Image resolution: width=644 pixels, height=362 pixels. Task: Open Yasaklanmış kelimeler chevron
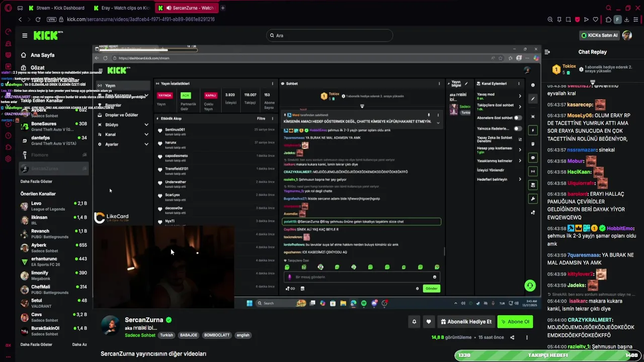pos(520,161)
